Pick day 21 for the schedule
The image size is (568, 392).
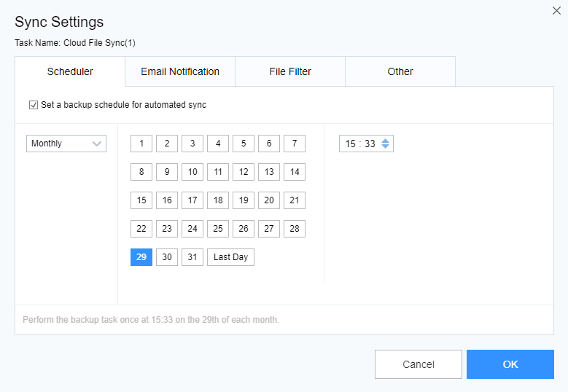[295, 200]
